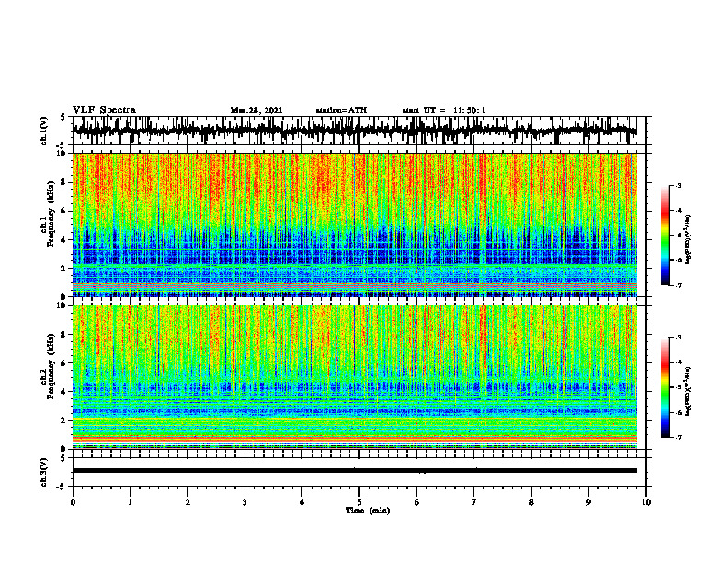
Task: Click the ch.1 "Frequency (kHz)" axis label
Action: tap(49, 213)
